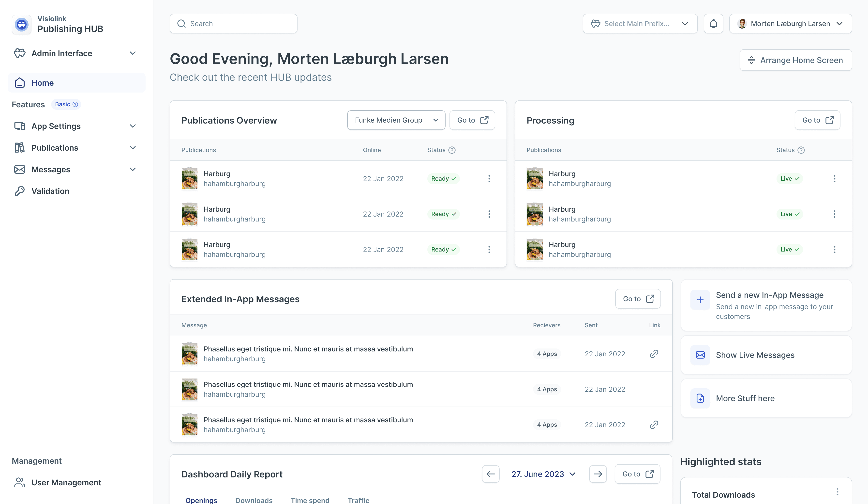The image size is (868, 504).
Task: Open Validation in the sidebar
Action: (x=50, y=191)
